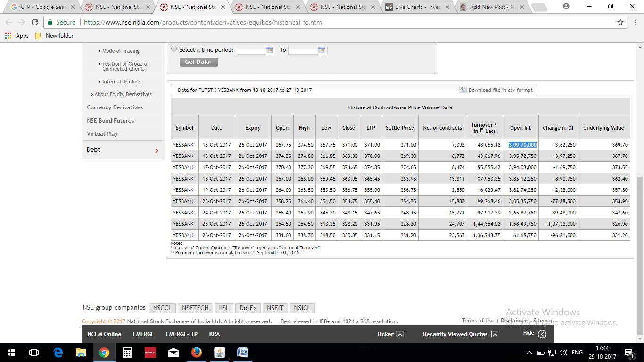
Task: Open Position of Group of Connected Clients
Action: (x=125, y=66)
